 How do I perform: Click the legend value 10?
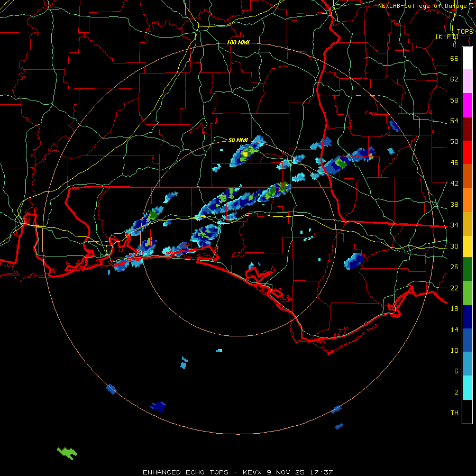tap(454, 350)
